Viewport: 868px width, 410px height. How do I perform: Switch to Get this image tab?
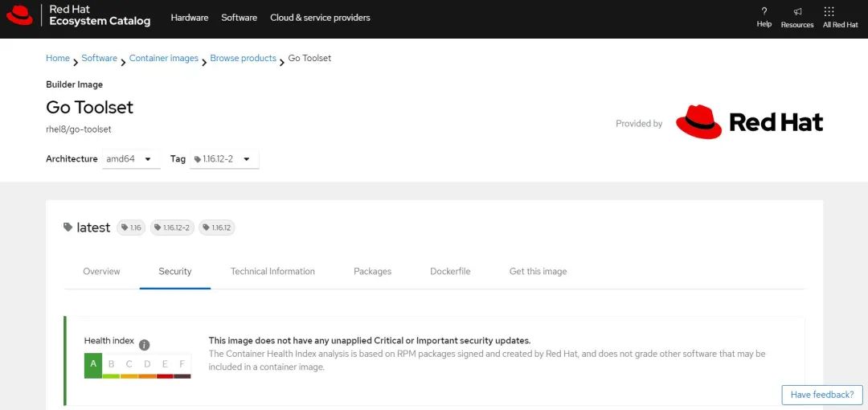point(538,272)
